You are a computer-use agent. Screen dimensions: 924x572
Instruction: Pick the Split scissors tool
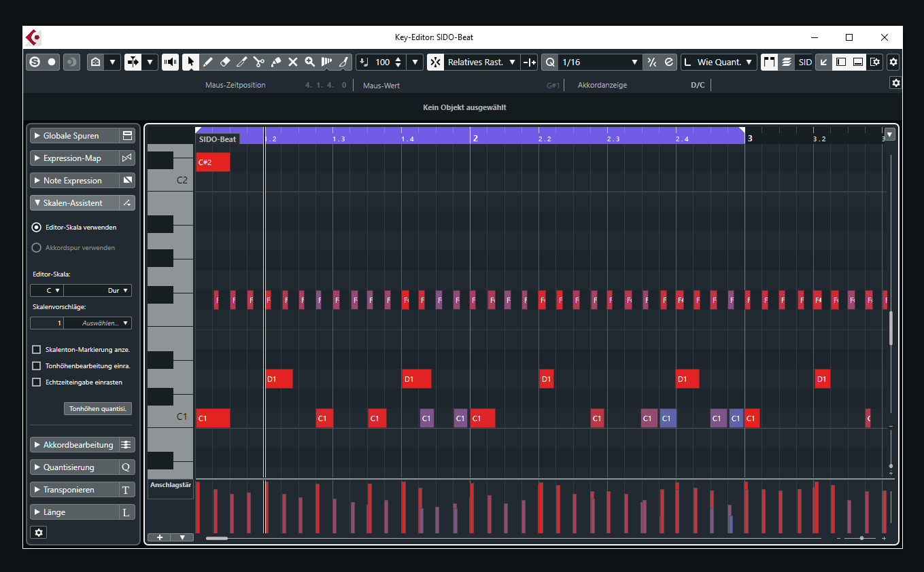click(259, 62)
